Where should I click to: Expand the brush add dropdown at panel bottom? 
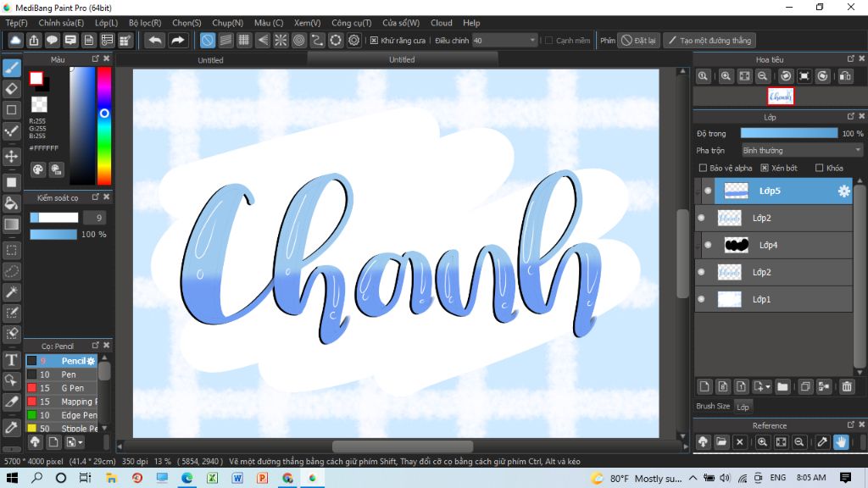tap(81, 442)
